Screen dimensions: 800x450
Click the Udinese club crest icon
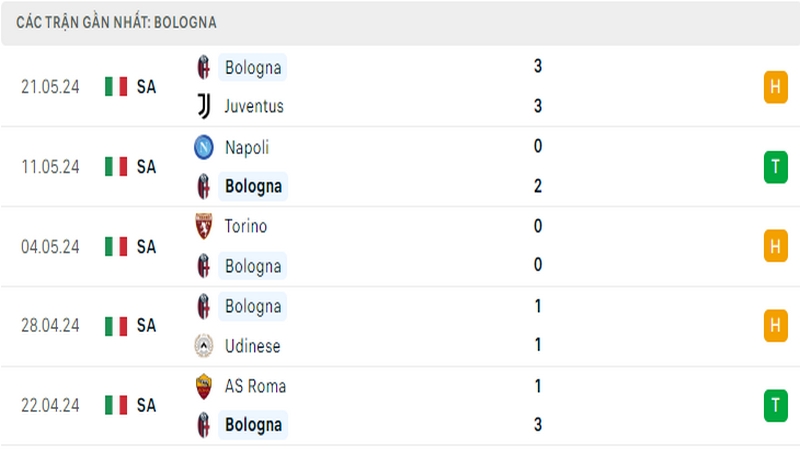coord(204,345)
